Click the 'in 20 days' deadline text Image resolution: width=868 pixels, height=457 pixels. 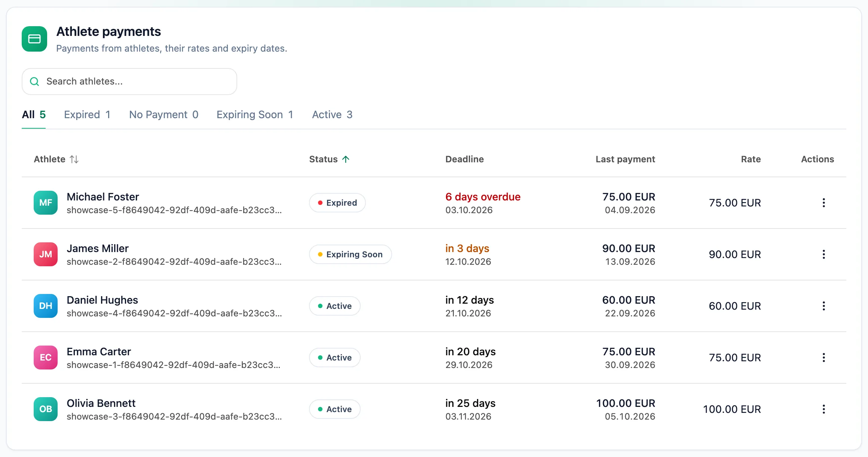tap(470, 352)
